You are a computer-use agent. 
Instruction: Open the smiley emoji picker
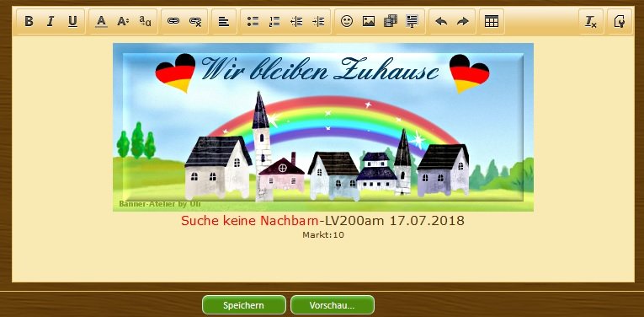pos(347,21)
